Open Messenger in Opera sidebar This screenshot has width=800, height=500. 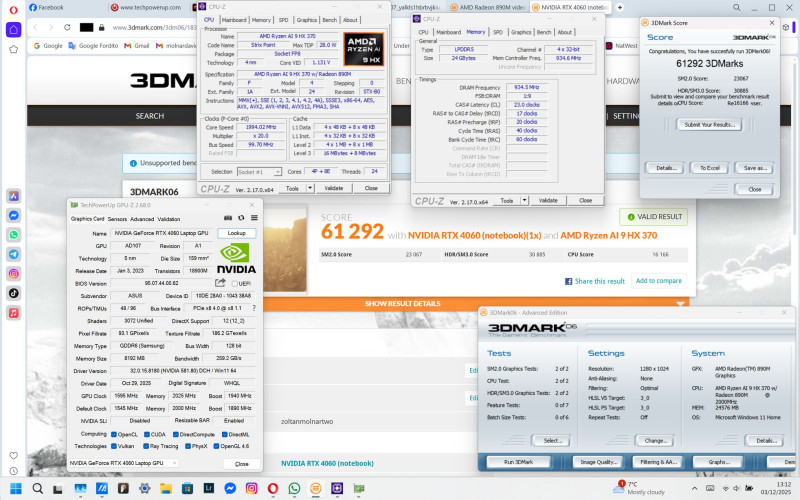(14, 215)
